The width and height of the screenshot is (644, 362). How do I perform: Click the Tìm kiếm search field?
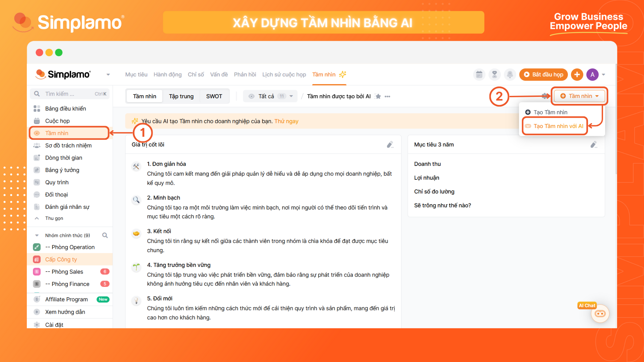click(x=70, y=94)
